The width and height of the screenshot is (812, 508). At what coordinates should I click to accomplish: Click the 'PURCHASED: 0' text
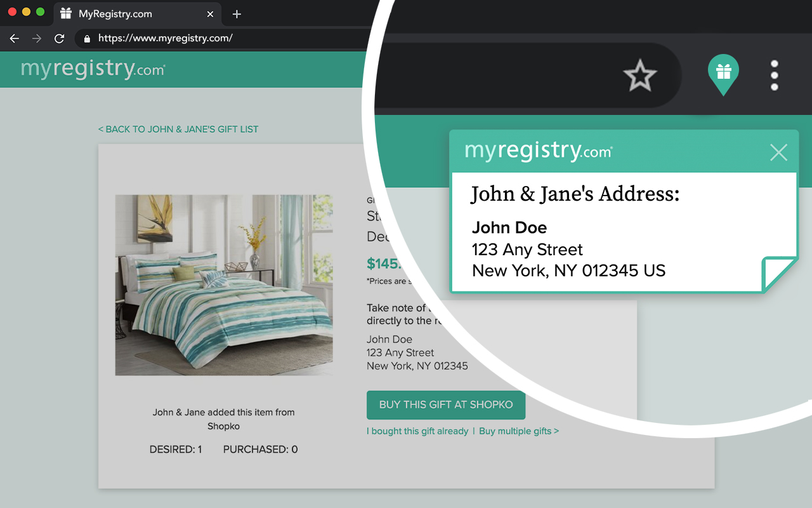tap(260, 449)
